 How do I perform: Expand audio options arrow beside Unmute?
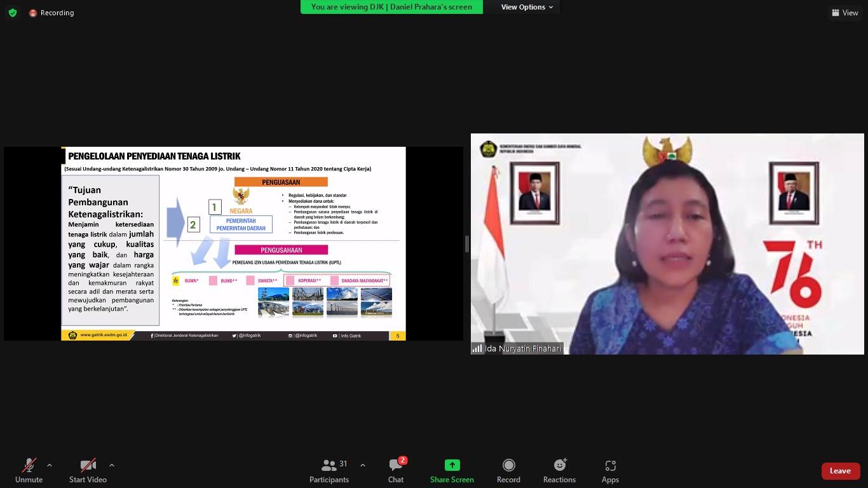coord(50,465)
